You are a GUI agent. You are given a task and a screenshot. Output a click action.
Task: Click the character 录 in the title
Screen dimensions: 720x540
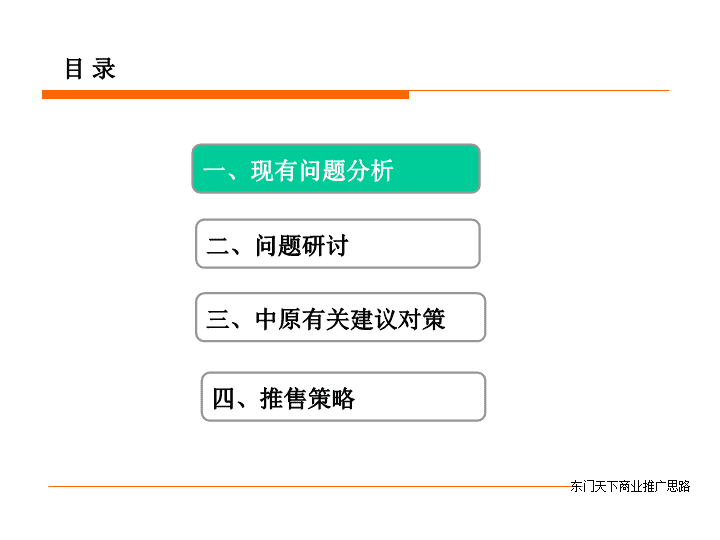[104, 69]
